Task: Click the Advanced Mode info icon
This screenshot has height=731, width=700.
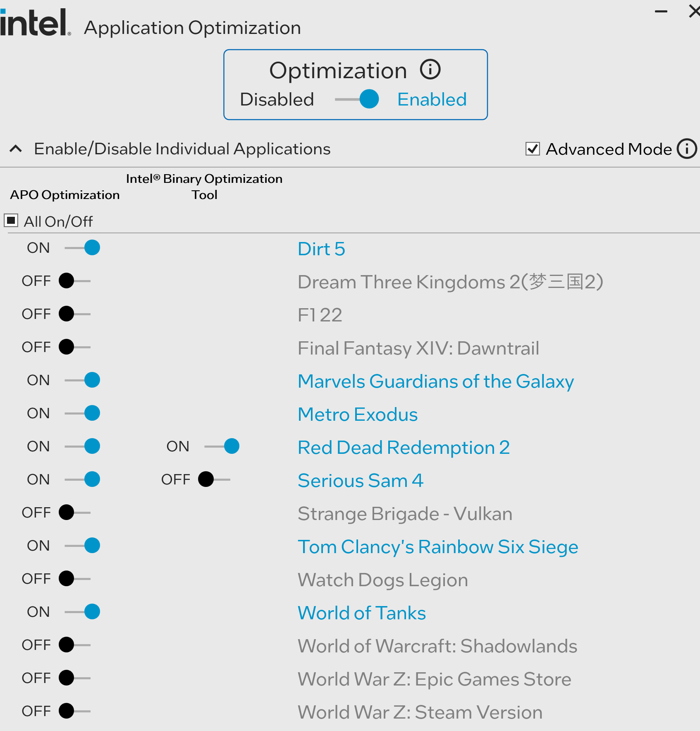Action: click(x=687, y=149)
